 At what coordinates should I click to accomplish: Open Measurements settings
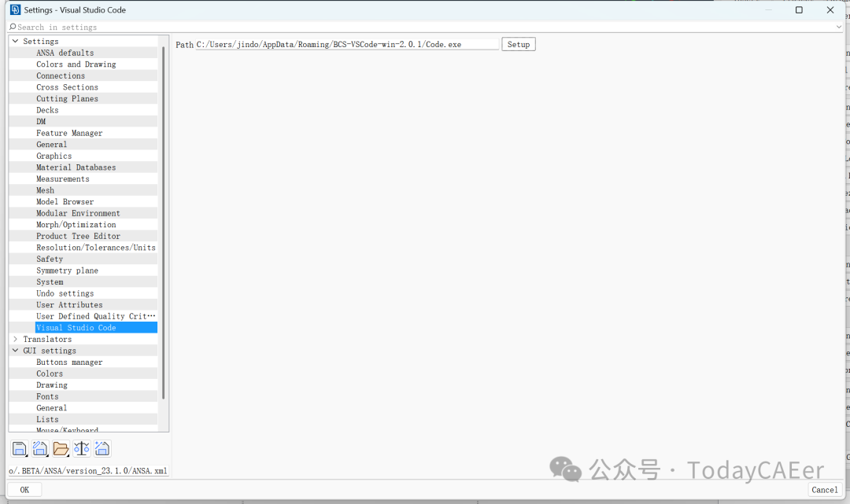(63, 178)
